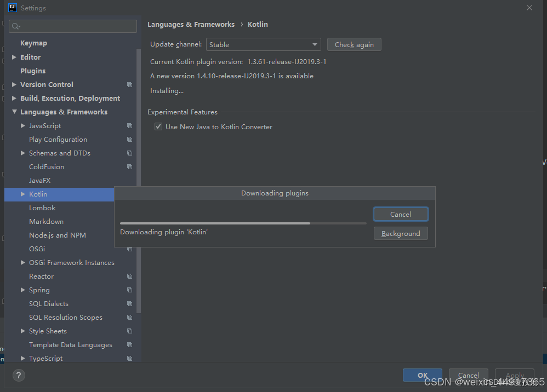547x392 pixels.
Task: Click the Check again button
Action: (354, 44)
